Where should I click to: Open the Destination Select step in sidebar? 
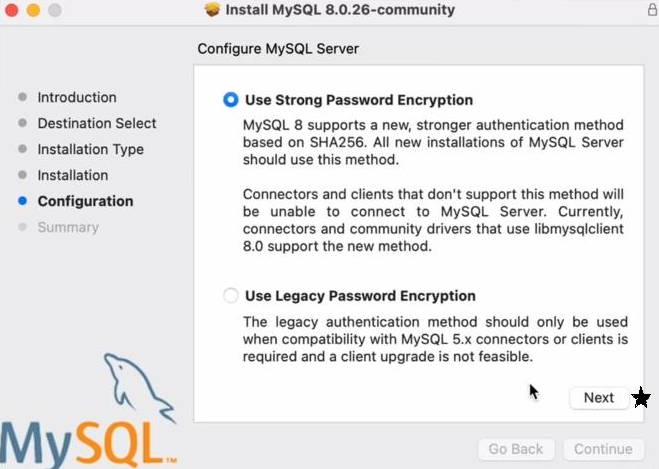click(97, 123)
